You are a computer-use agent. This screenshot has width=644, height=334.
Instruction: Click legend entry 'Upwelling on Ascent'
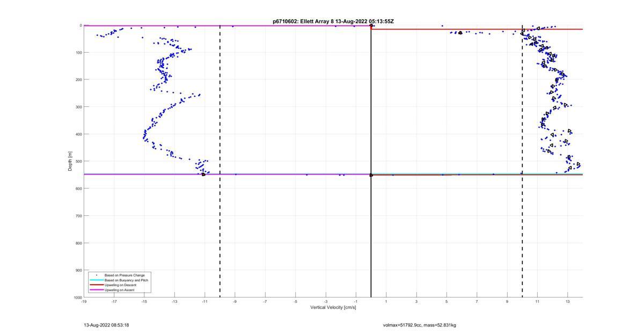click(120, 289)
